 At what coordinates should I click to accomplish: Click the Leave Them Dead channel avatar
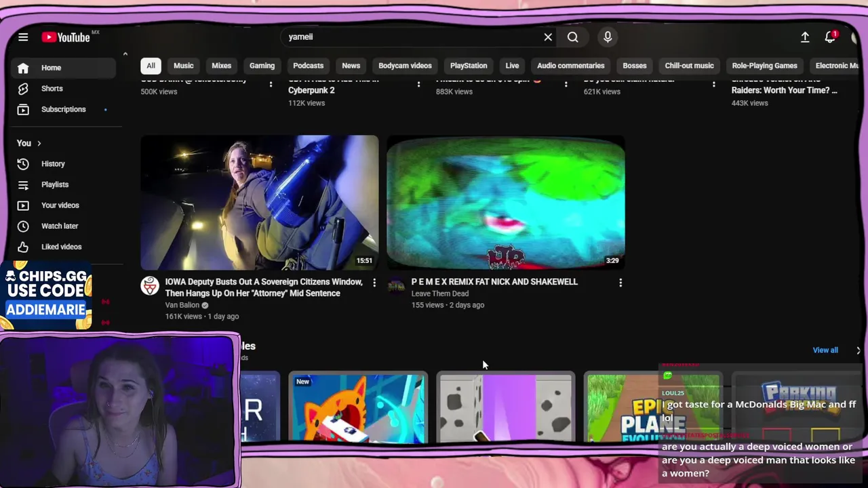pos(396,285)
